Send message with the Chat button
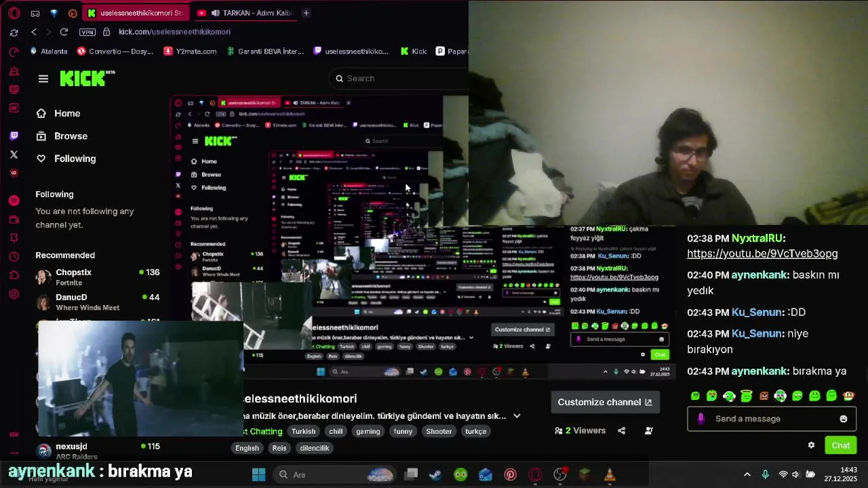The height and width of the screenshot is (488, 868). (841, 445)
